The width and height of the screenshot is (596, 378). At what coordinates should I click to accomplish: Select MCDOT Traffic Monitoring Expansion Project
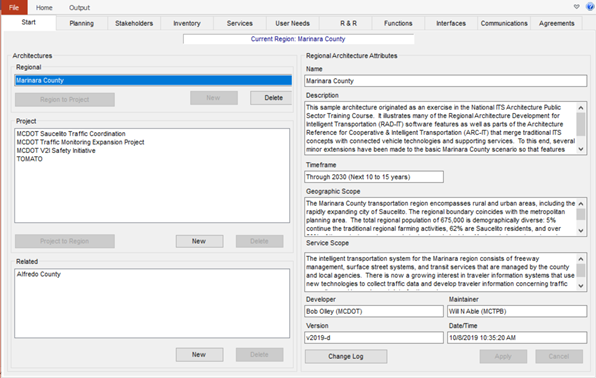click(80, 142)
